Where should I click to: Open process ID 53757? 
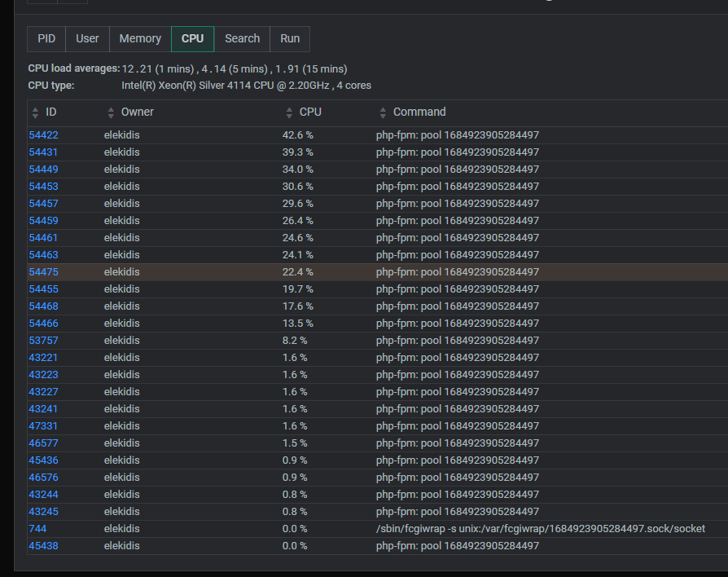[x=44, y=341]
